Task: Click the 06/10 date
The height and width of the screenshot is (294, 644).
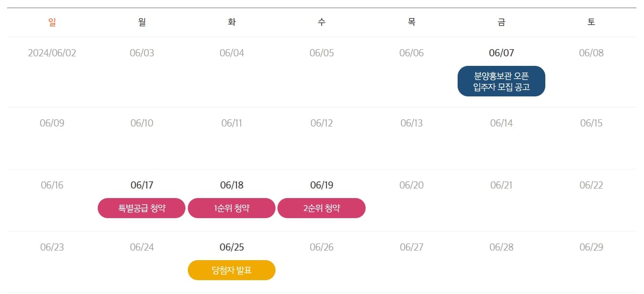Action: click(142, 123)
